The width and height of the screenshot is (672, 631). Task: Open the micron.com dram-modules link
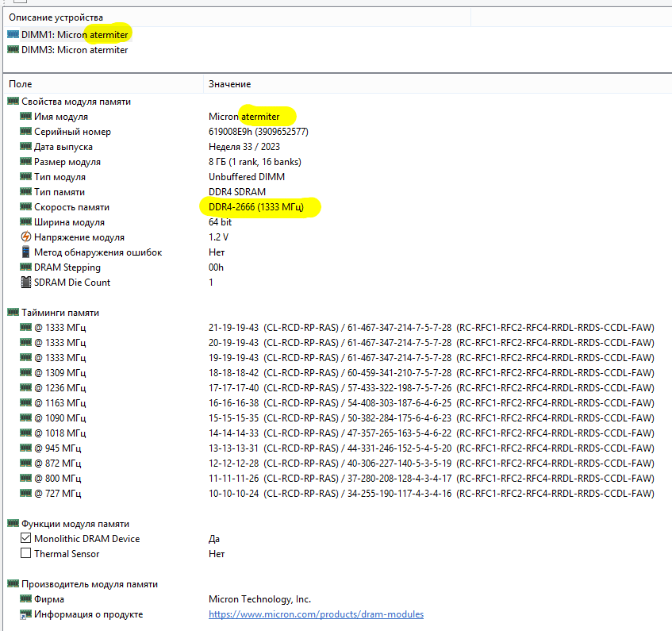[x=316, y=614]
